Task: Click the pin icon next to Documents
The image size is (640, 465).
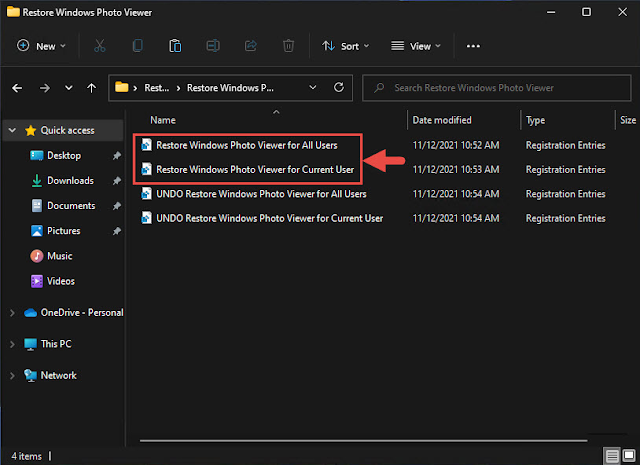Action: coord(117,206)
